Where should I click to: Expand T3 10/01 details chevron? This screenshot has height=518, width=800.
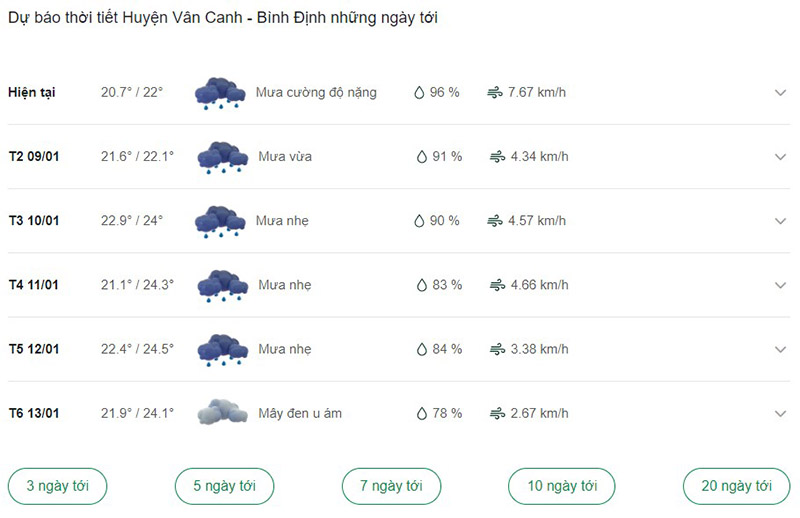tap(780, 221)
